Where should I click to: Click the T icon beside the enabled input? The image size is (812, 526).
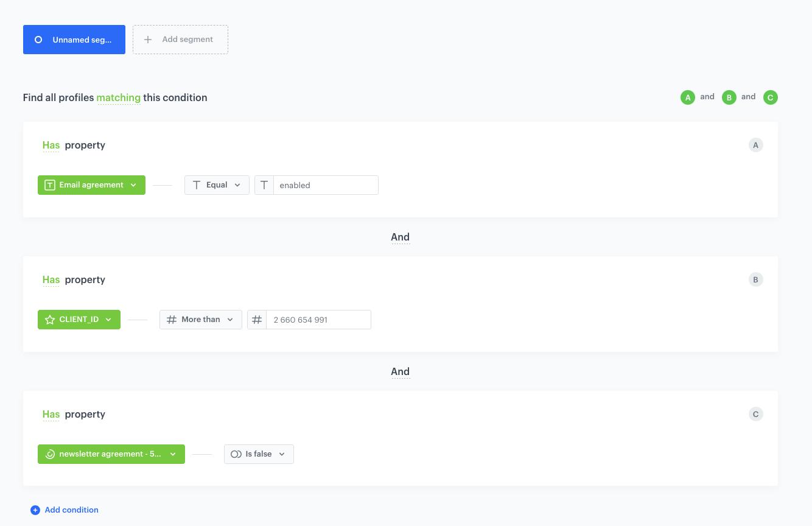click(x=264, y=184)
